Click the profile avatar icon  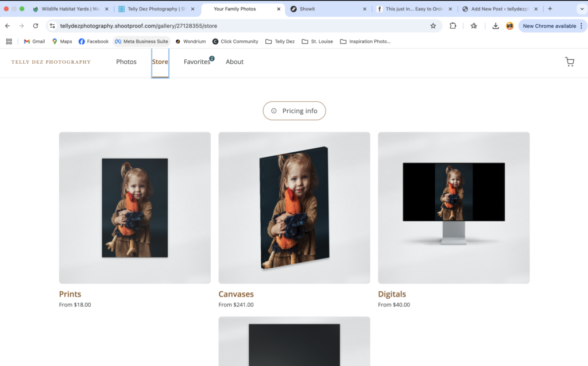point(510,26)
